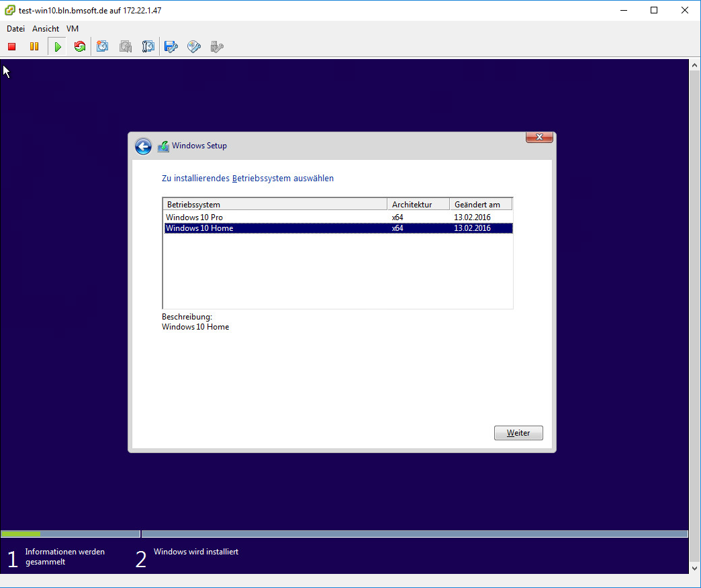Open the Ansicht menu

[x=46, y=29]
